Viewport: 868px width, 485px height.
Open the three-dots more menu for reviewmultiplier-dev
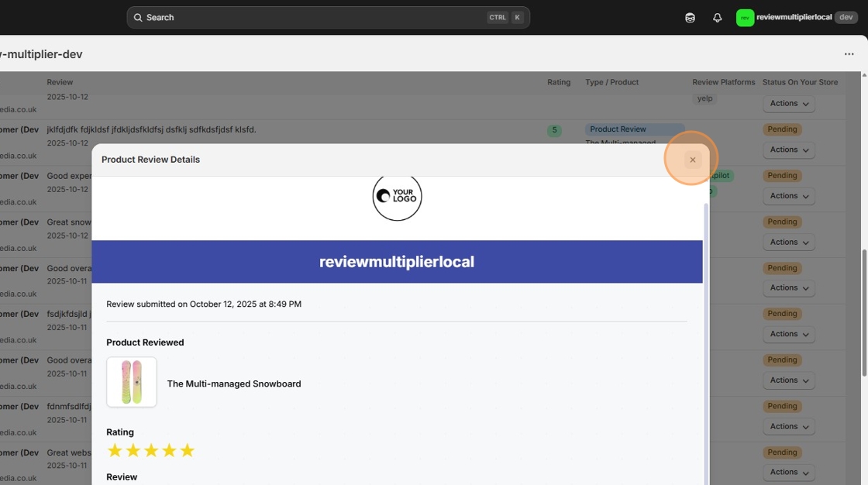point(849,54)
